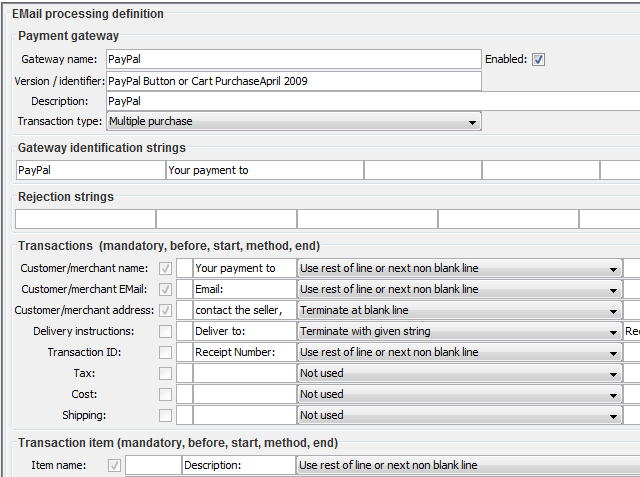This screenshot has width=640, height=477.
Task: Click identification string field 'PayPal'
Action: [91, 170]
